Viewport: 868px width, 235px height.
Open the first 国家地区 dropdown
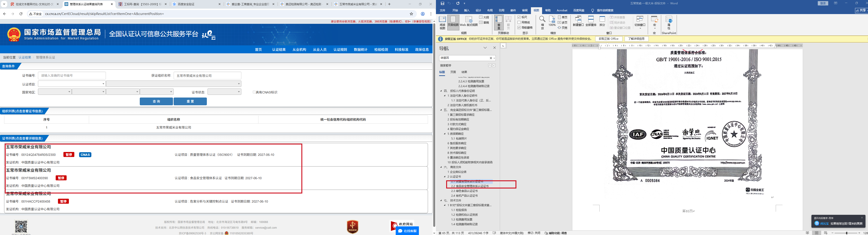click(55, 92)
